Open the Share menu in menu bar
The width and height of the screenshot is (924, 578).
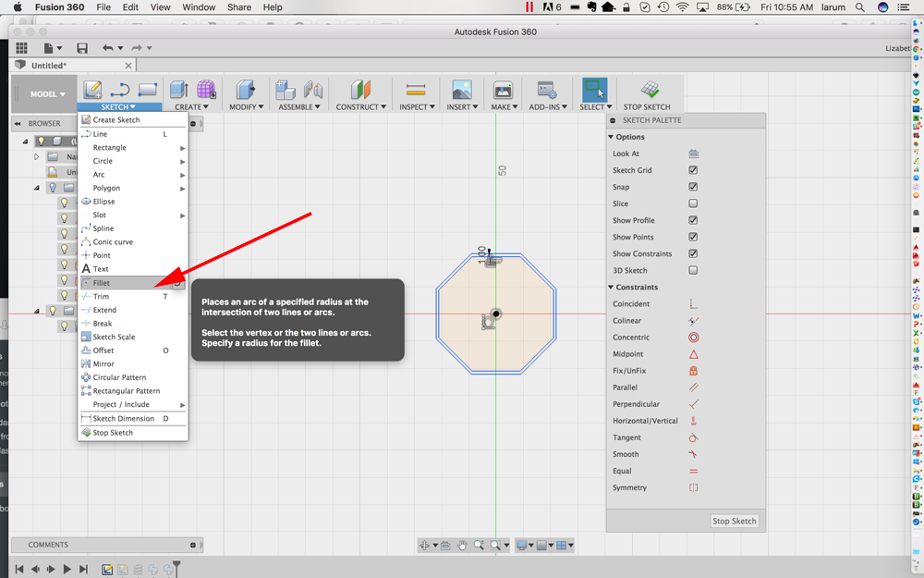pos(239,7)
